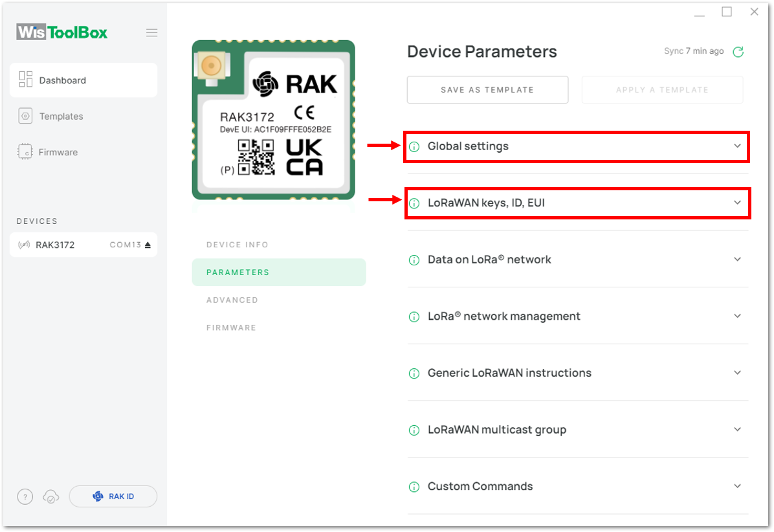Switch to the FIRMWARE device tab
This screenshot has height=532, width=774.
231,327
